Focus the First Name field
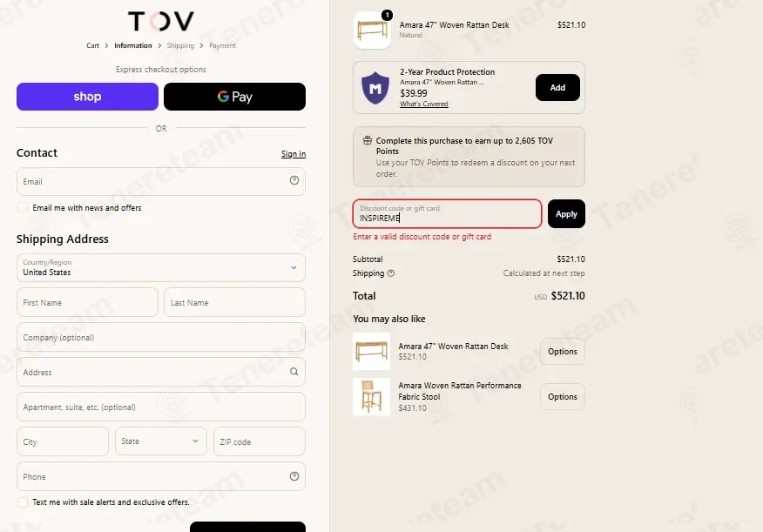Image resolution: width=763 pixels, height=532 pixels. 88,302
